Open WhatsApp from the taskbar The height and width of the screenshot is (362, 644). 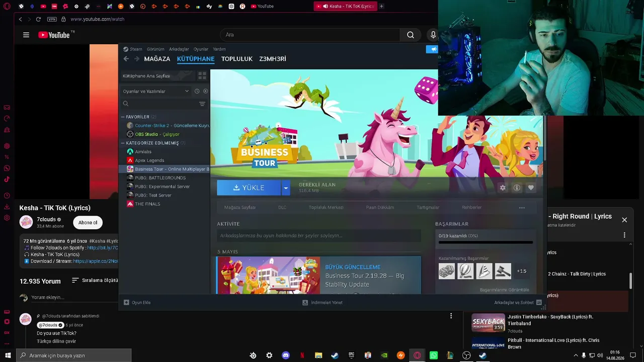pos(434,355)
